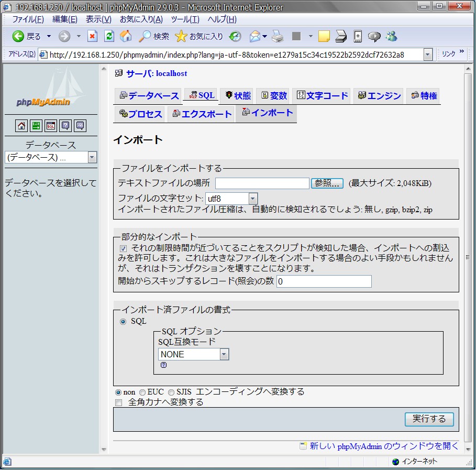The image size is (476, 470).
Task: Switch to the SQL tab
Action: (201, 95)
